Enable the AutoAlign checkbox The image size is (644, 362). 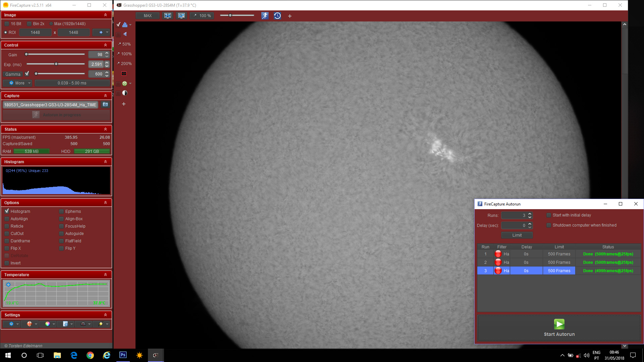click(x=7, y=219)
